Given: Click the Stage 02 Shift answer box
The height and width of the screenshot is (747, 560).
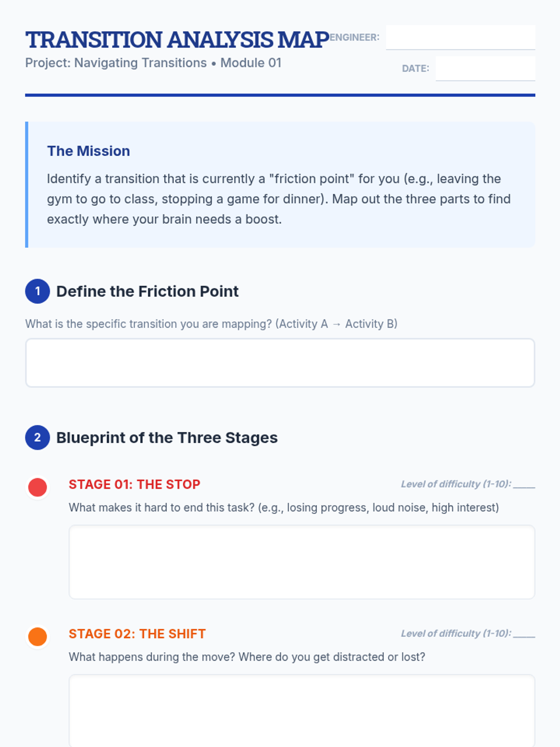Looking at the screenshot, I should point(302,711).
